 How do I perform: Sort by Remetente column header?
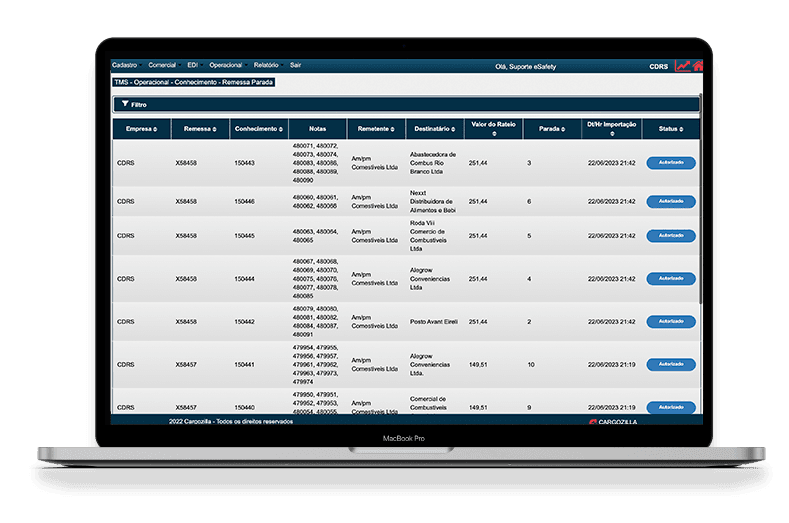pos(376,129)
